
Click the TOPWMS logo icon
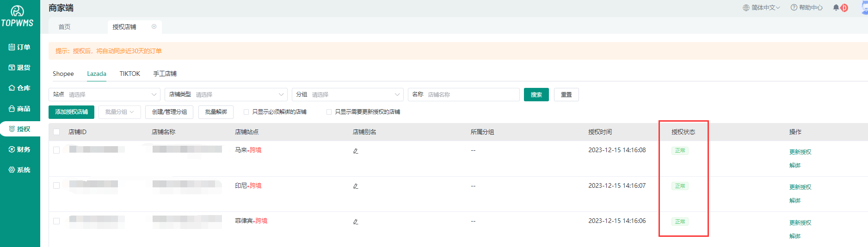pyautogui.click(x=17, y=12)
